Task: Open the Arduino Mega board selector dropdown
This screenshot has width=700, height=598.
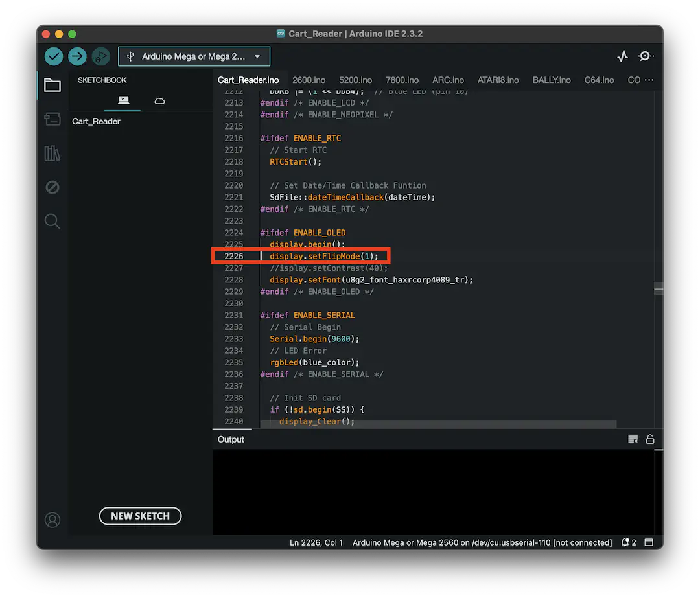Action: pyautogui.click(x=194, y=56)
